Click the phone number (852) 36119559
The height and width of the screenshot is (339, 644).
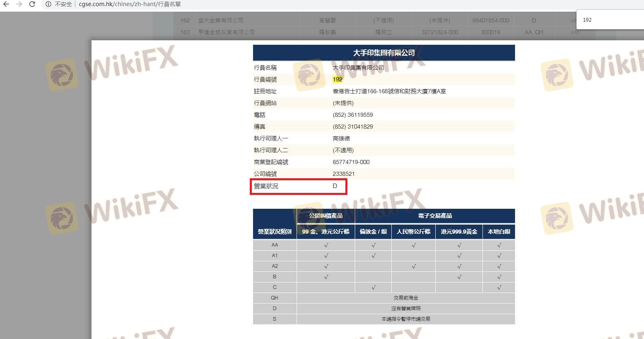(353, 115)
